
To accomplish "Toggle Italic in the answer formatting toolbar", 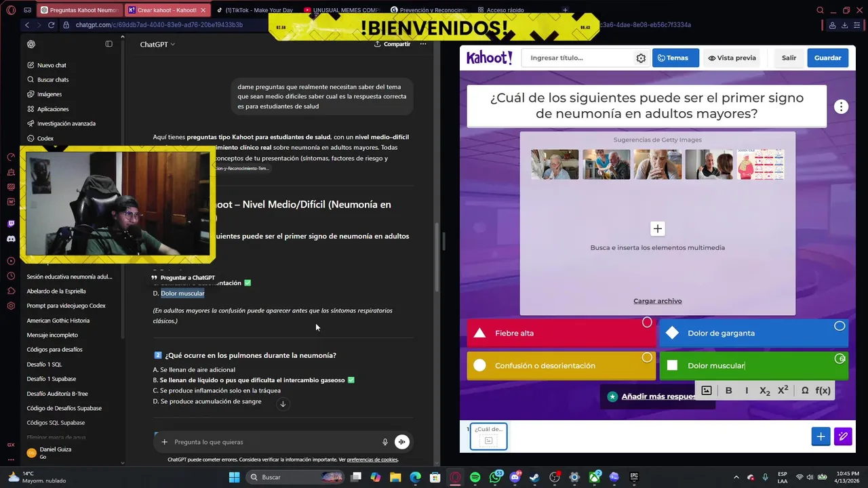I will click(x=747, y=390).
